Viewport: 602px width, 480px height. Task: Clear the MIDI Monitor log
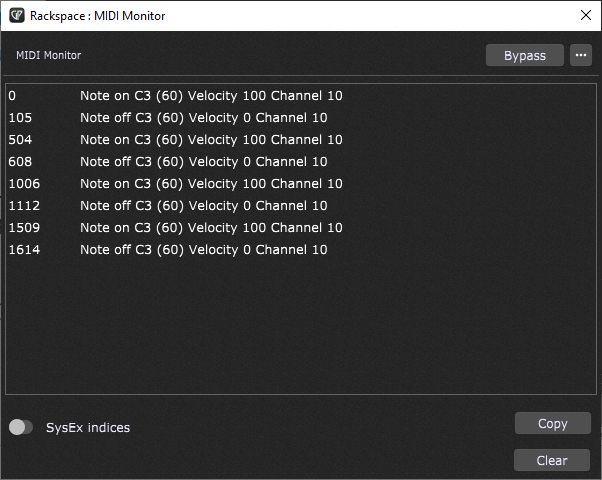(552, 461)
